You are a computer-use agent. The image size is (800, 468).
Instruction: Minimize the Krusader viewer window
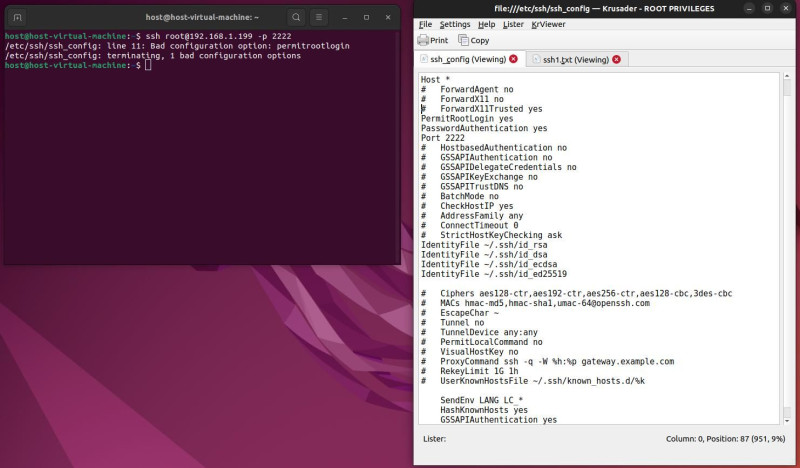pyautogui.click(x=749, y=8)
